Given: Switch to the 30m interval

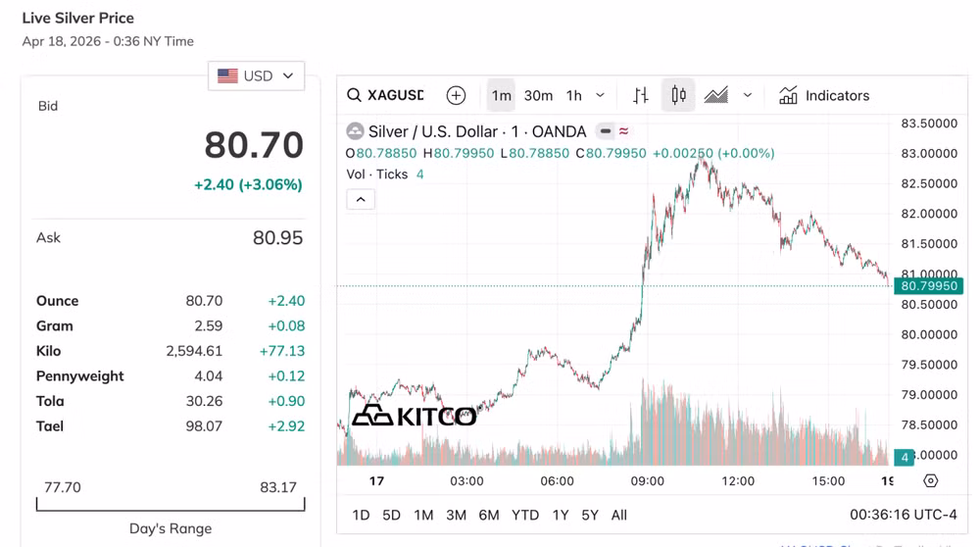Looking at the screenshot, I should pos(538,95).
